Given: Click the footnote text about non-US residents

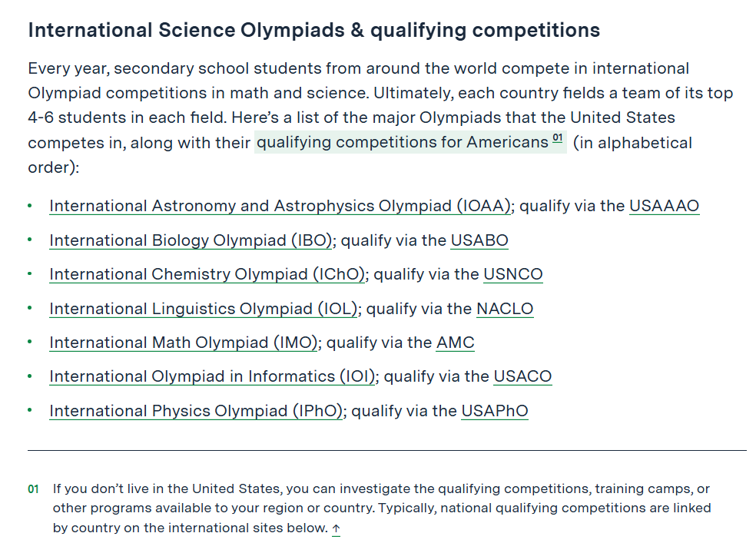Looking at the screenshot, I should [381, 508].
